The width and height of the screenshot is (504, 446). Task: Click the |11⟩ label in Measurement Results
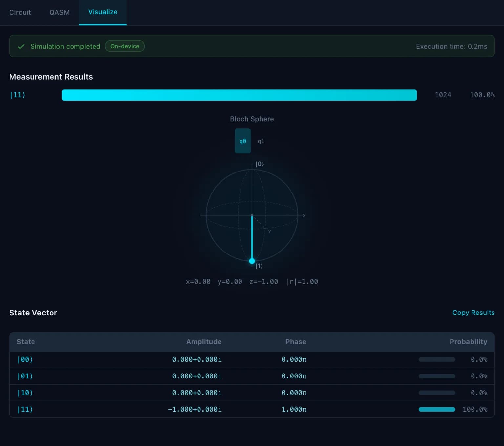(x=18, y=95)
